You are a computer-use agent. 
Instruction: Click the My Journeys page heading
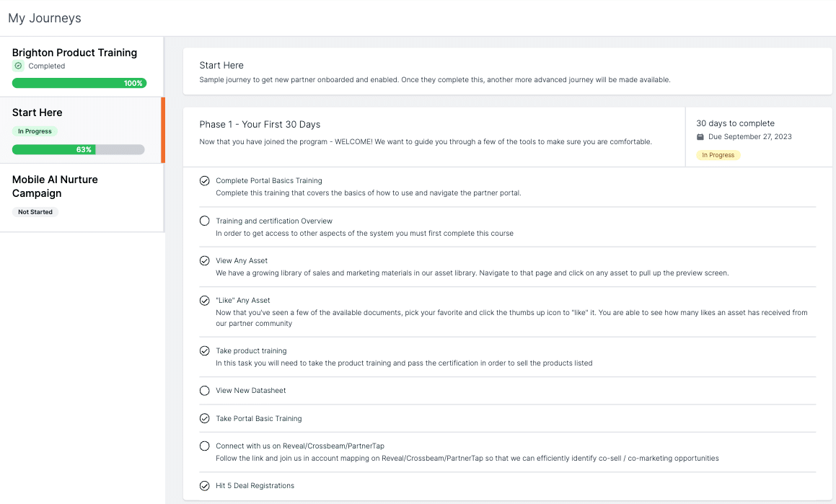click(45, 18)
